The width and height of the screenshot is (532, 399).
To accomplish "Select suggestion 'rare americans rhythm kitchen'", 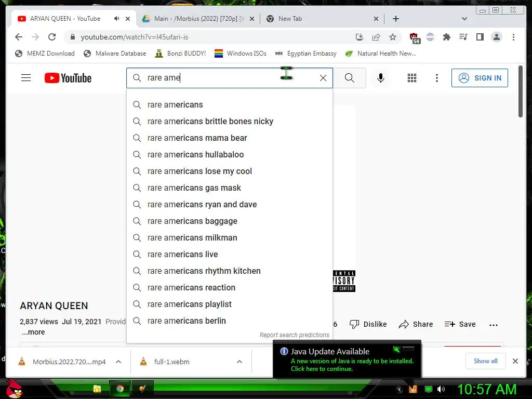I will [229, 271].
